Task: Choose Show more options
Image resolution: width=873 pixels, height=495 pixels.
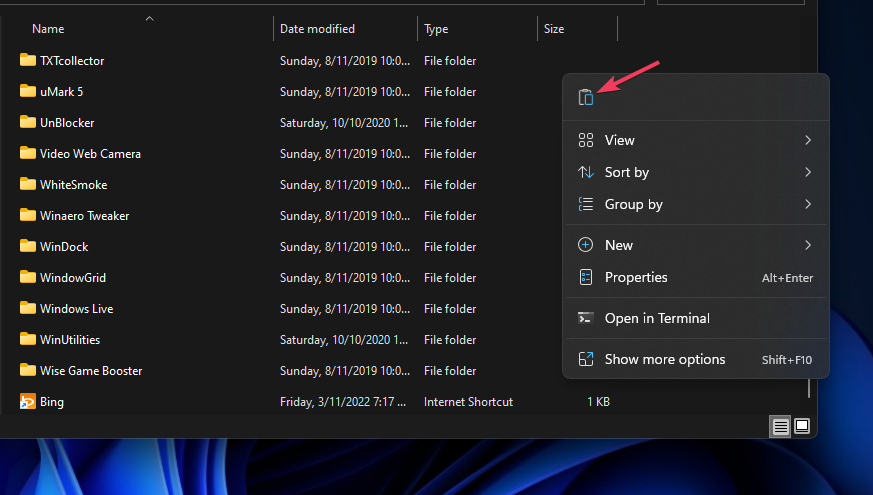Action: pos(665,359)
